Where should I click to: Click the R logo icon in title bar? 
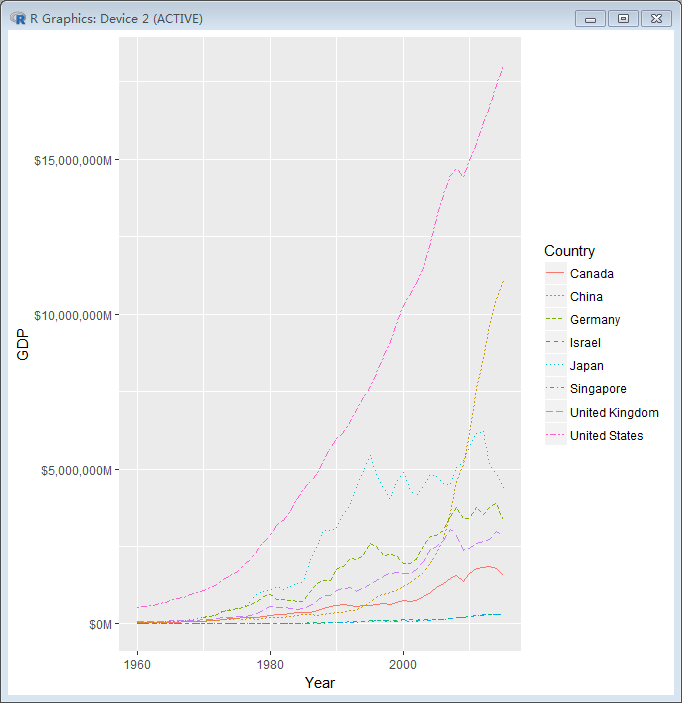(x=18, y=18)
